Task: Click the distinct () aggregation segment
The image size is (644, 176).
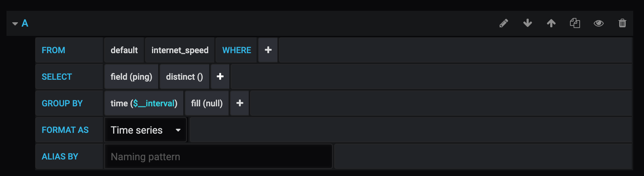Action: (x=184, y=77)
